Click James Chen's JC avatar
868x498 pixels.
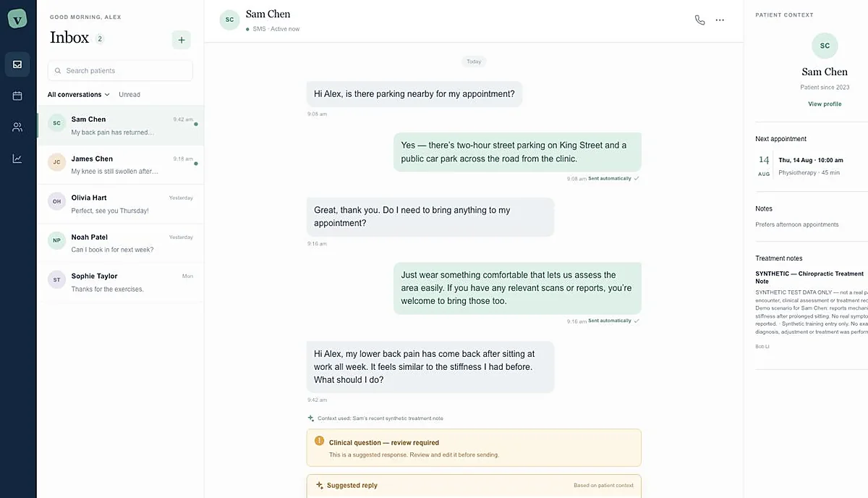[x=56, y=162]
